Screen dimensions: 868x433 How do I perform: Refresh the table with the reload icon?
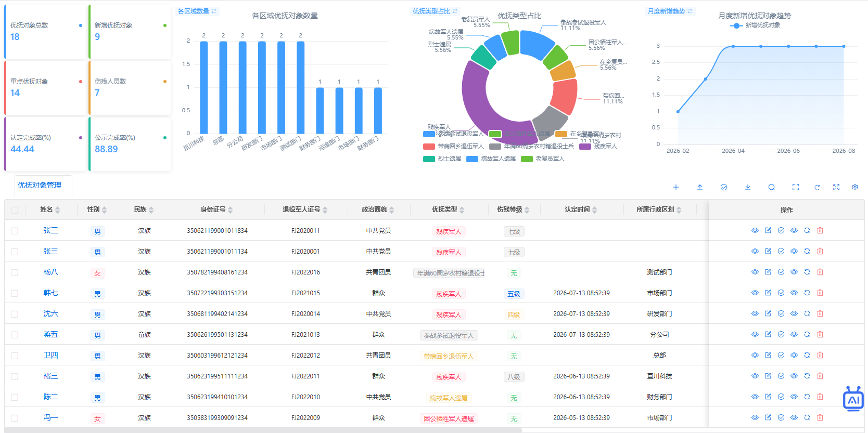(817, 187)
